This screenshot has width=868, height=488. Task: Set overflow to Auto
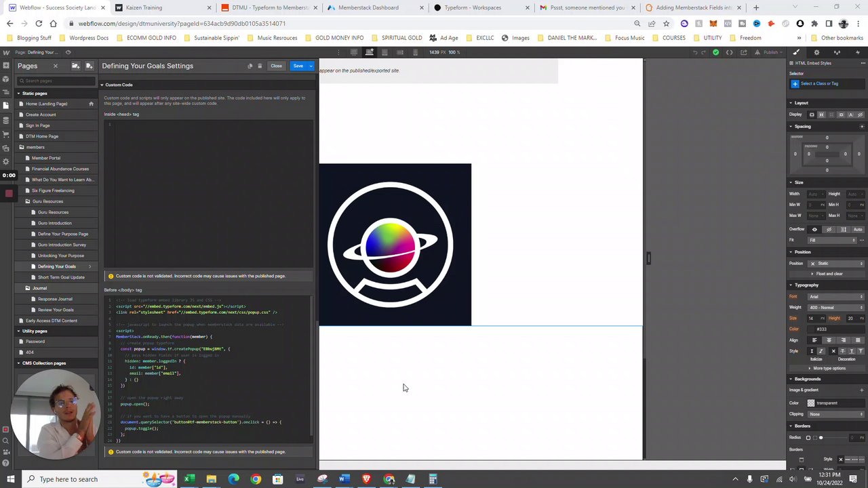858,229
